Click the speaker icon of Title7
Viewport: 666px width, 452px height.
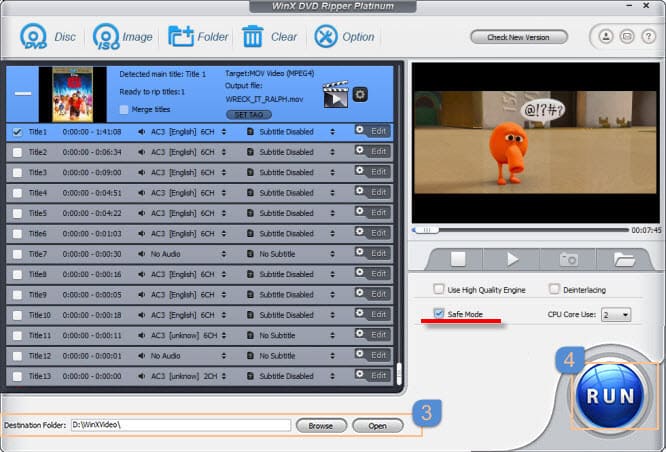point(141,254)
